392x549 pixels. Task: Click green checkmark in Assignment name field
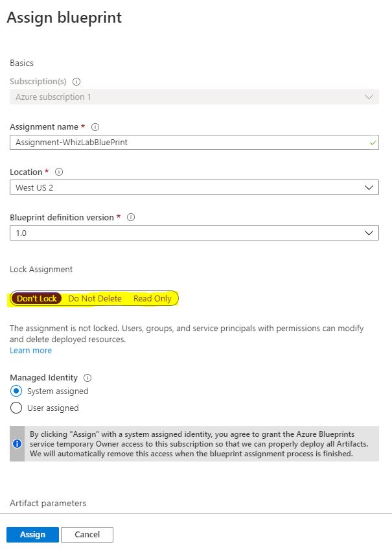373,143
